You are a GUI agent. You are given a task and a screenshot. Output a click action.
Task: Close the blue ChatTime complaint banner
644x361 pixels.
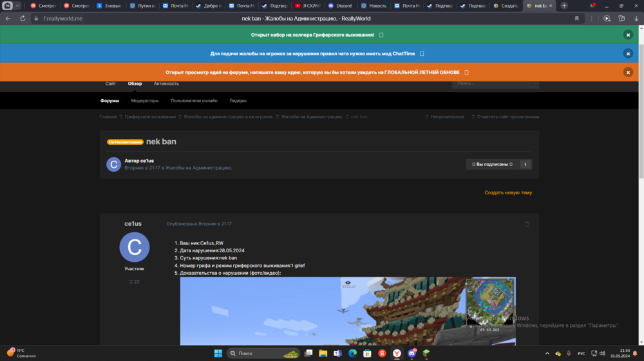click(628, 54)
